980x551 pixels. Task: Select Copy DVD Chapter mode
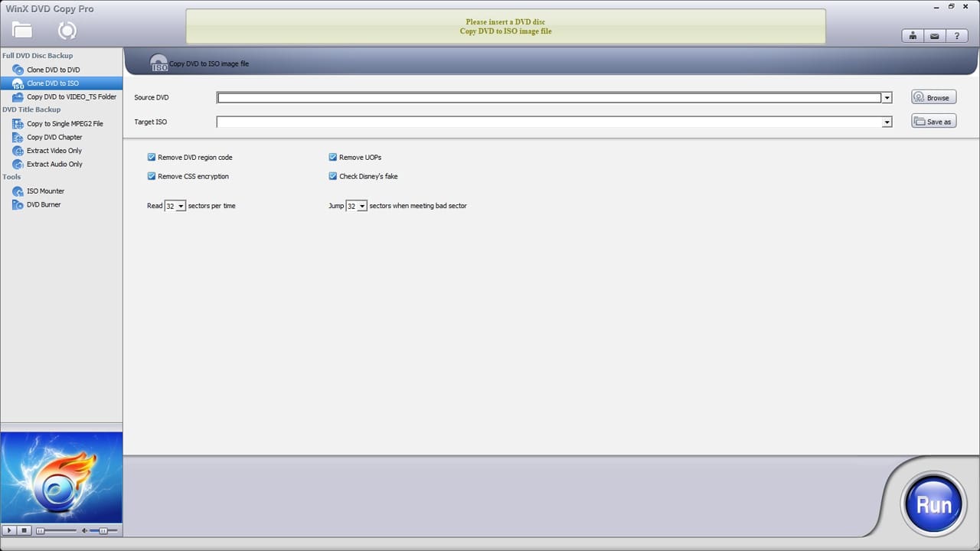(x=54, y=137)
